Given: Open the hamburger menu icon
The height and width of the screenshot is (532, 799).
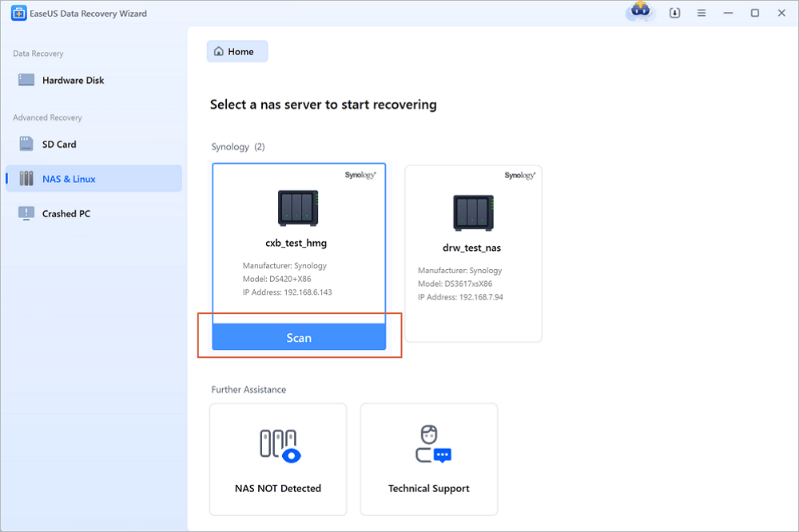Looking at the screenshot, I should click(x=702, y=14).
